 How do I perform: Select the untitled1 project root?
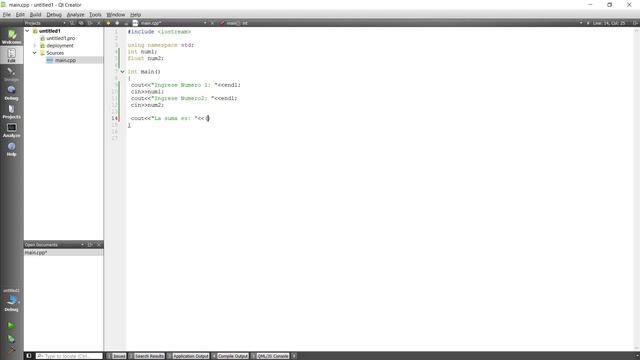(x=49, y=31)
